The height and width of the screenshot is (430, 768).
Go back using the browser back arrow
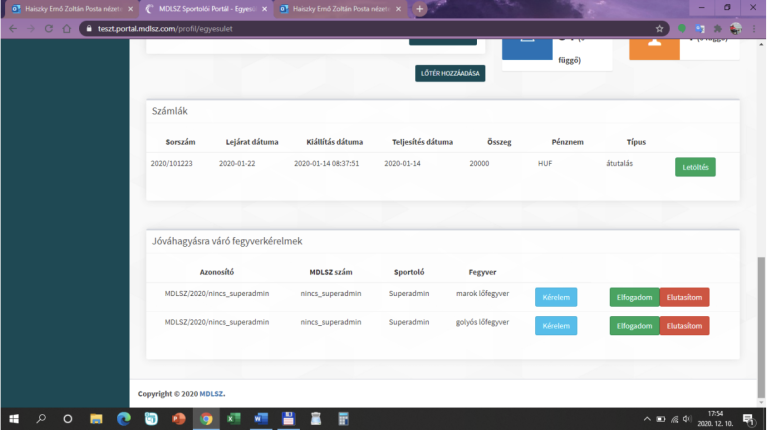point(13,29)
